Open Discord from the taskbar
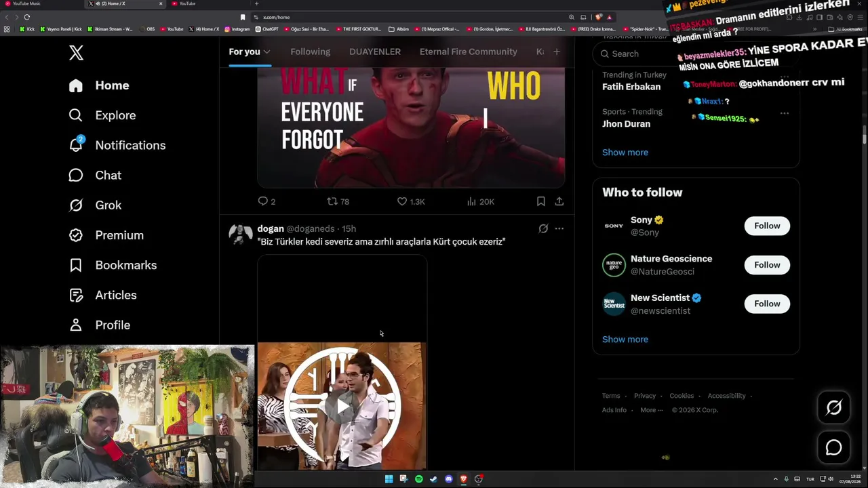 (x=448, y=479)
